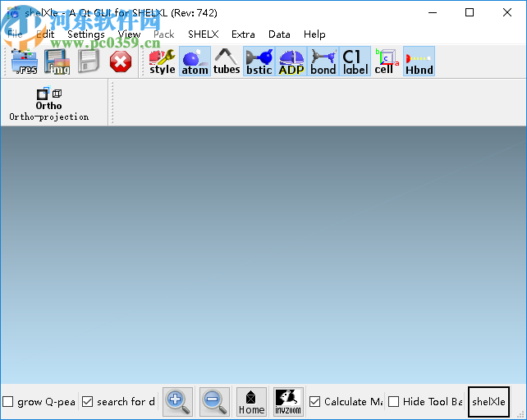Click the 3D molecule viewport area

click(x=263, y=255)
